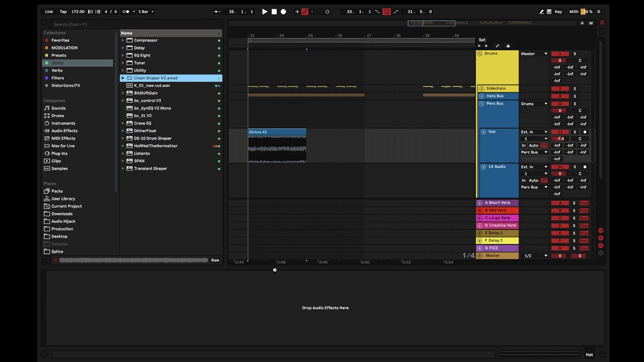The width and height of the screenshot is (644, 362).
Task: Set Hat track monitoring to Auto
Action: coord(533,145)
